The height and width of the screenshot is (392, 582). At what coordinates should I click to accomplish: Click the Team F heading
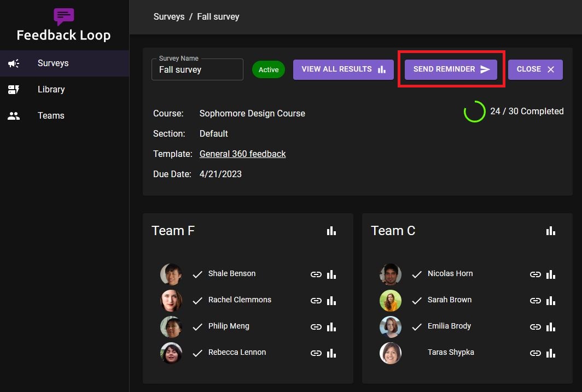tap(173, 231)
